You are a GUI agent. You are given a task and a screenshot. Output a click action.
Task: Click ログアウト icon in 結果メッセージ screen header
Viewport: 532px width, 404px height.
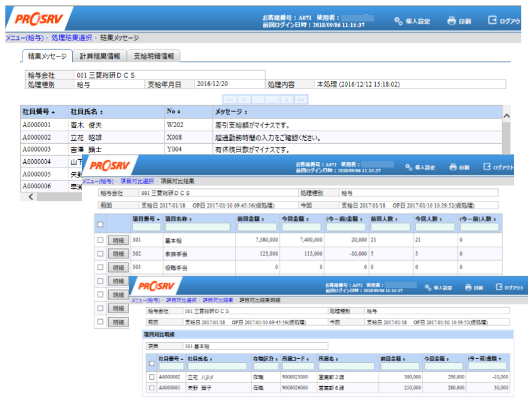(x=492, y=21)
